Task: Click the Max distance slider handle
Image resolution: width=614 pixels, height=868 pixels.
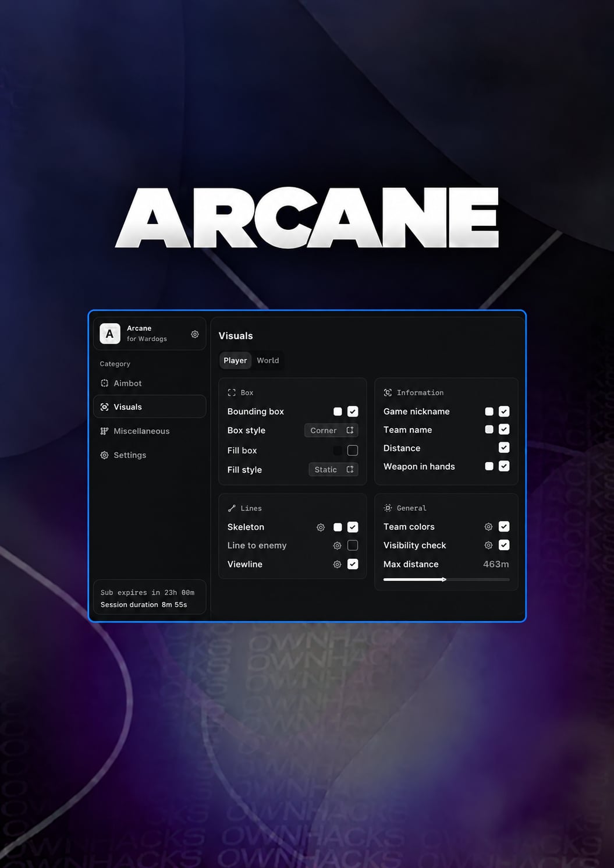Action: click(x=444, y=579)
